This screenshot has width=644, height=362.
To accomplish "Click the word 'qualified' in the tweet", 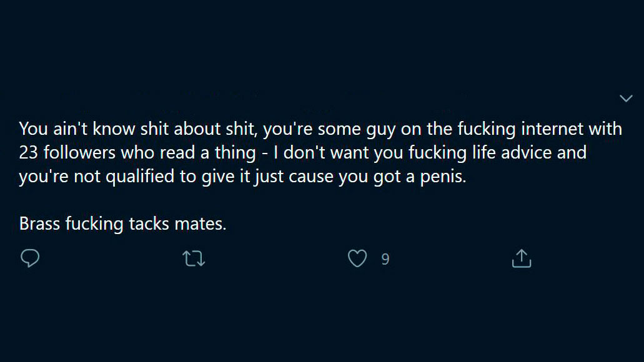I will 140,177.
